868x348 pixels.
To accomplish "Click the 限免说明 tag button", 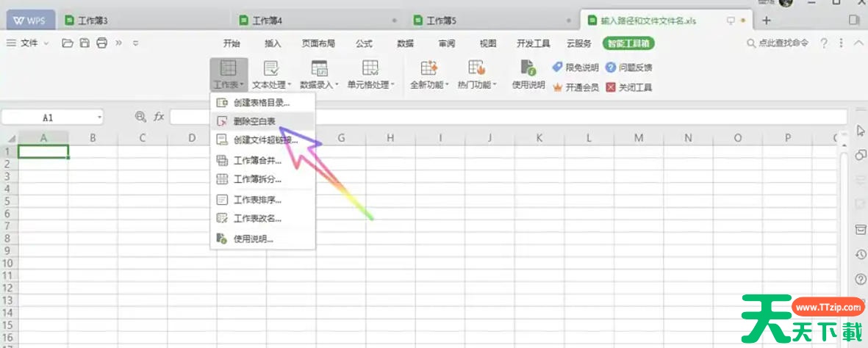I will (x=575, y=68).
